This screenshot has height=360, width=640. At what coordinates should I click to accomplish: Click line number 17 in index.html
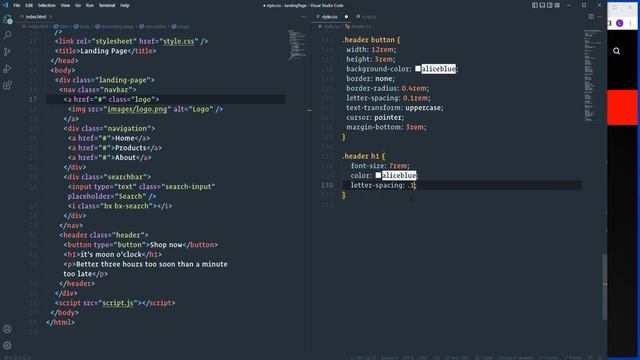pos(33,99)
